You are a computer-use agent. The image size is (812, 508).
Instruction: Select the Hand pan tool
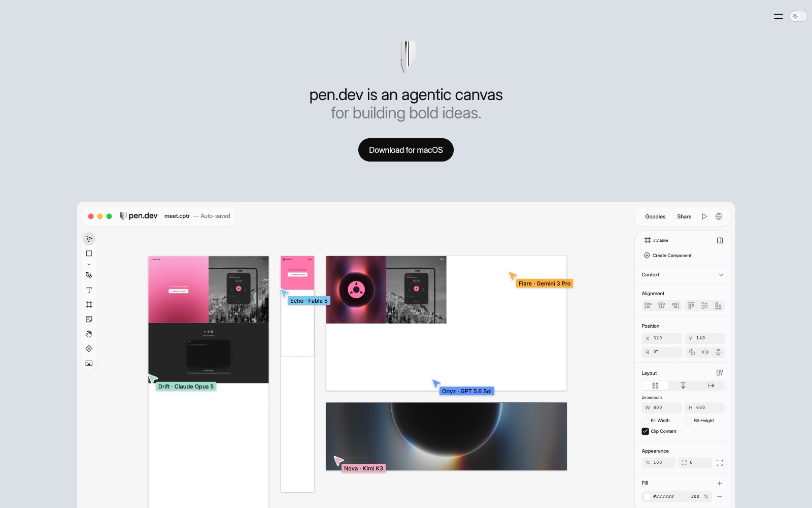click(x=89, y=334)
